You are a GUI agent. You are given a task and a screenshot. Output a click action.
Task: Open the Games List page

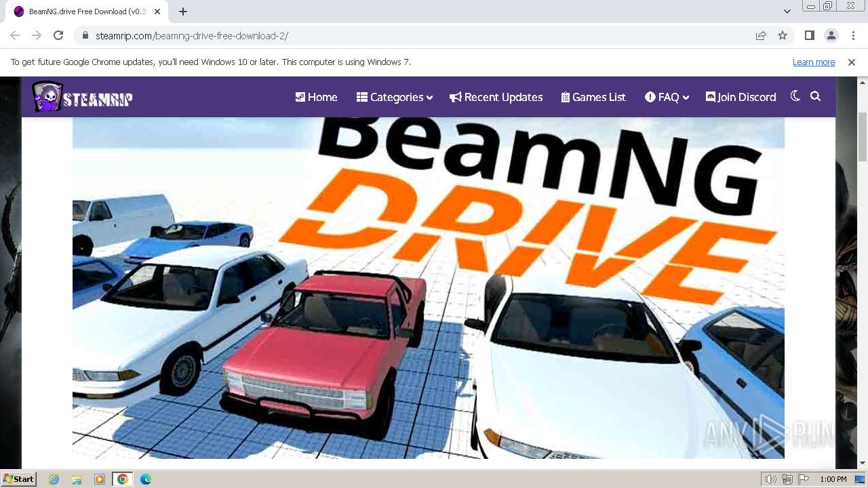coord(593,97)
